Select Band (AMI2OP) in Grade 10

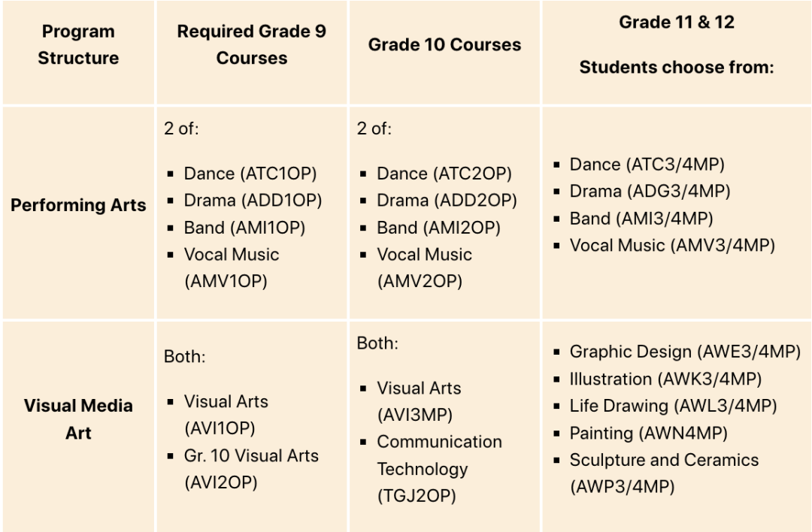(x=438, y=228)
